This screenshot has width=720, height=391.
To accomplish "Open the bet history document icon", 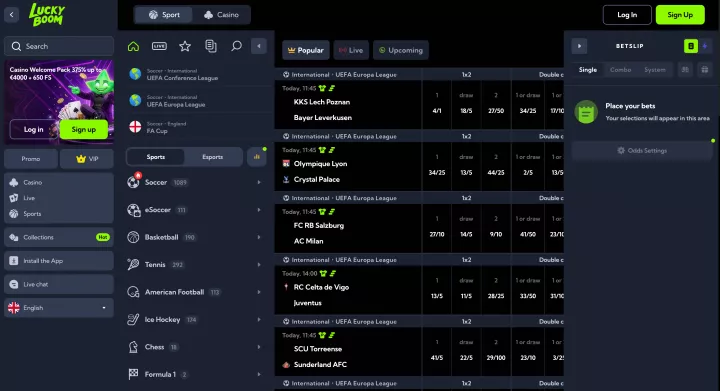I will [211, 46].
